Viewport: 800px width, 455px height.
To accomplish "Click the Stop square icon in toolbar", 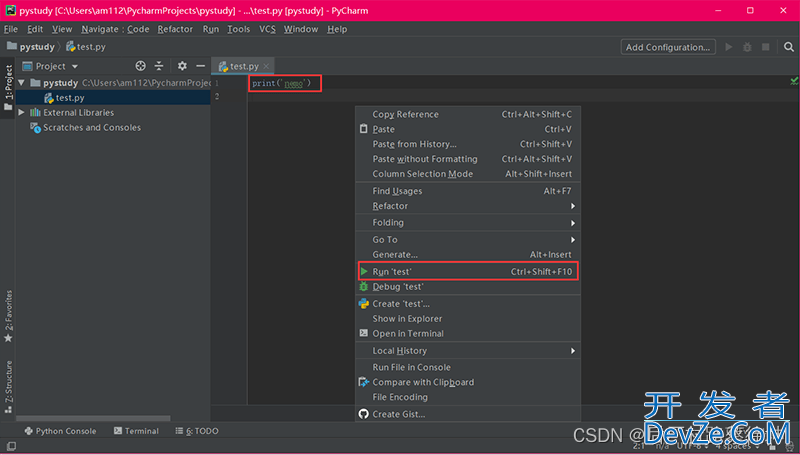I will click(x=765, y=47).
